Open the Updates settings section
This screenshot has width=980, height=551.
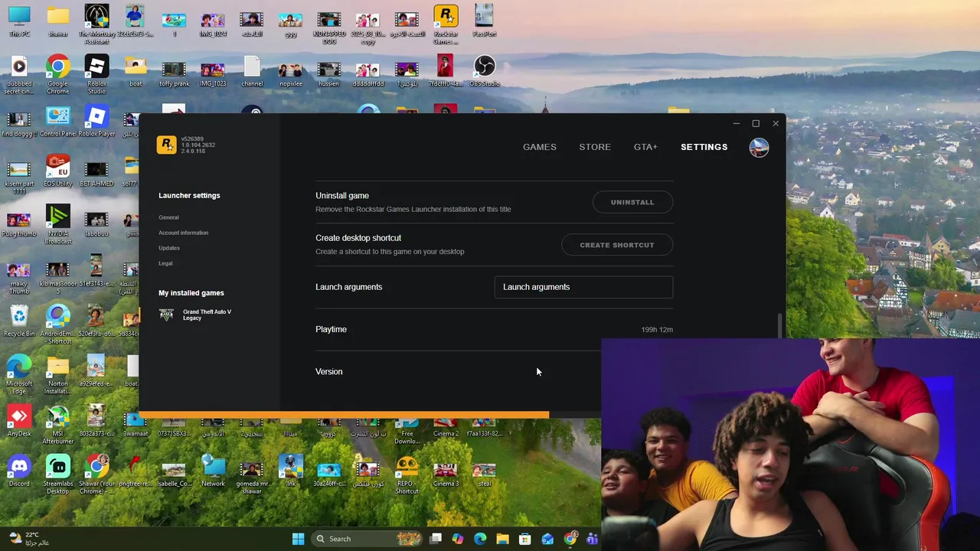[169, 248]
